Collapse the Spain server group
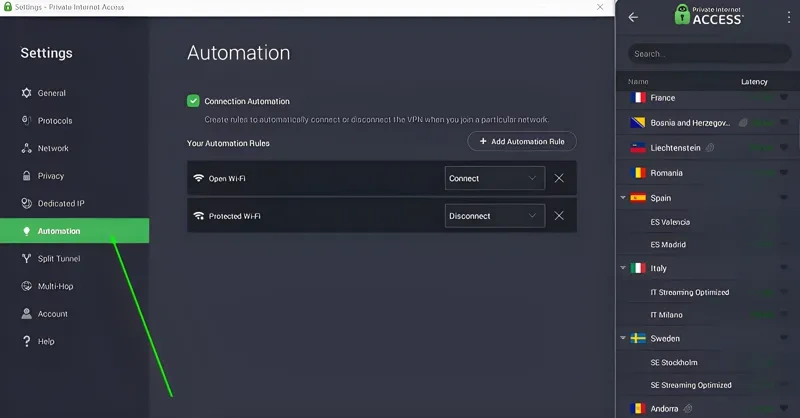 tap(624, 198)
